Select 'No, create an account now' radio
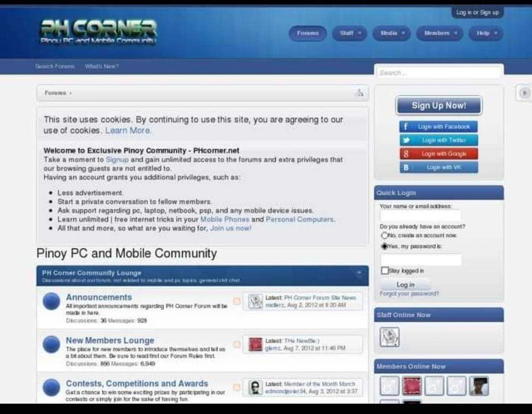 click(x=384, y=235)
